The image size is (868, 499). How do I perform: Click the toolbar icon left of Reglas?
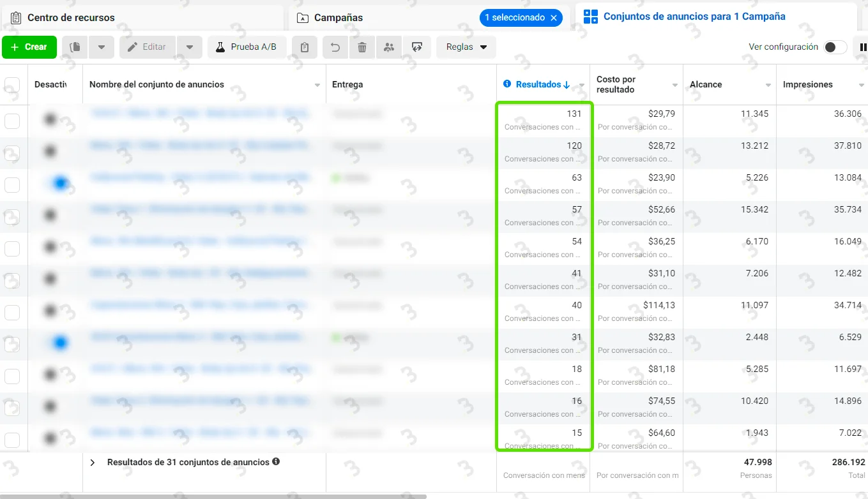click(x=417, y=47)
